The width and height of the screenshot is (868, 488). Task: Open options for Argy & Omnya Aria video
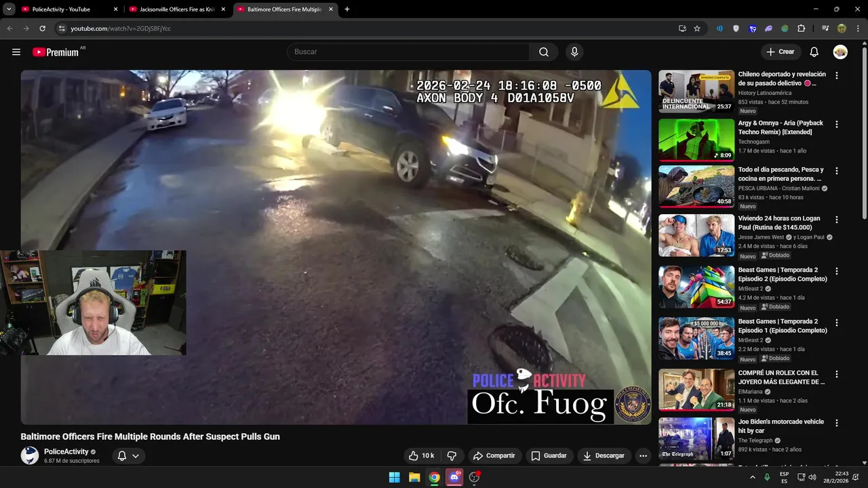[837, 125]
